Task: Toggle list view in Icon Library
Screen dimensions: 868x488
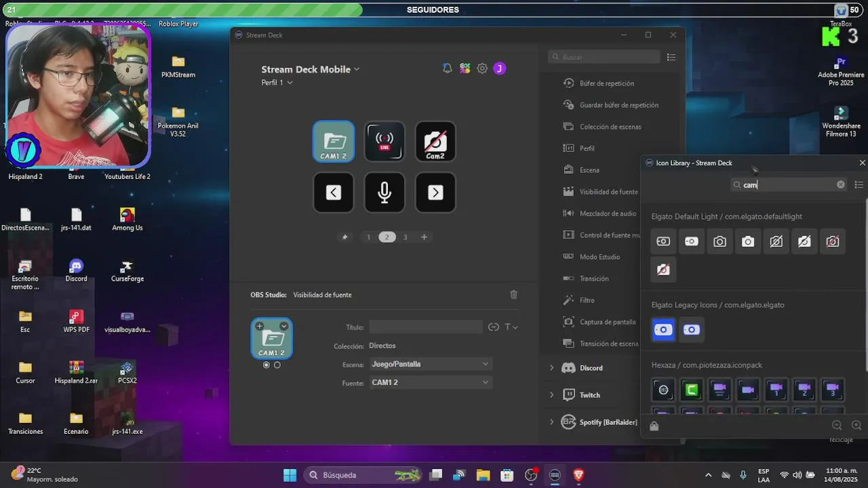Action: pyautogui.click(x=859, y=184)
